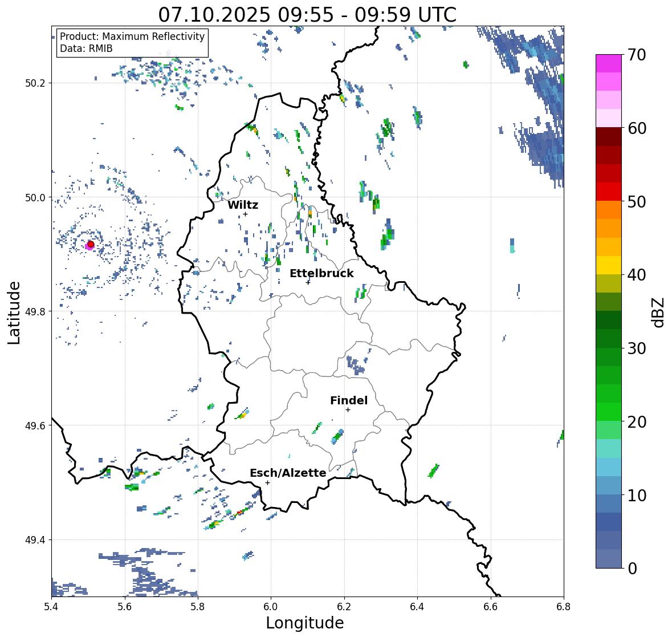Click longitude tick label 5.8

tap(198, 607)
